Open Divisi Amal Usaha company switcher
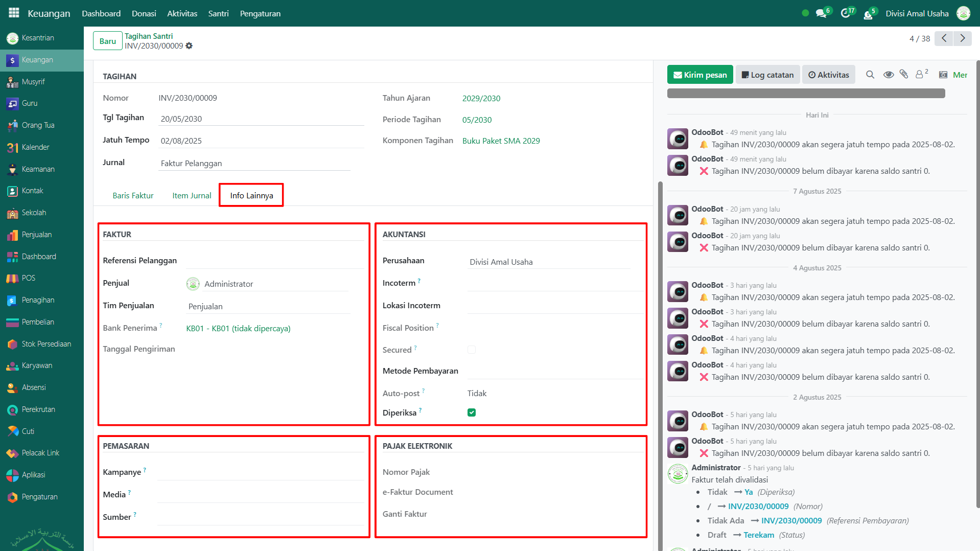 [x=917, y=13]
